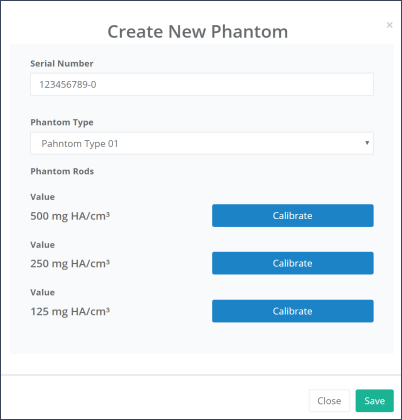402x420 pixels.
Task: Click the Value label above 500 mg
Action: [42, 197]
